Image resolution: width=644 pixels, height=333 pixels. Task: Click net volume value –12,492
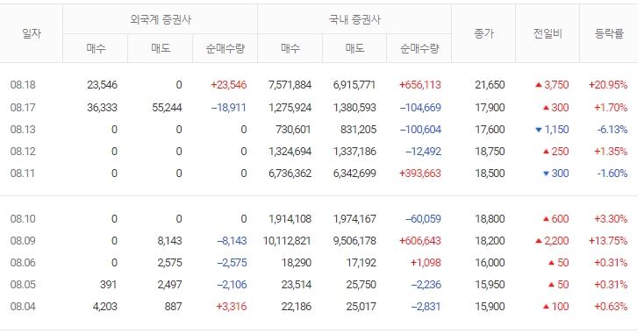tap(423, 152)
